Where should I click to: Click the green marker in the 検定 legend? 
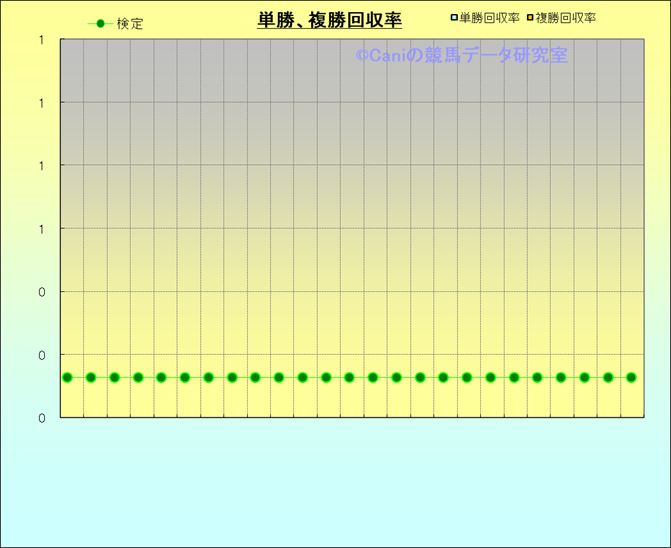(100, 24)
